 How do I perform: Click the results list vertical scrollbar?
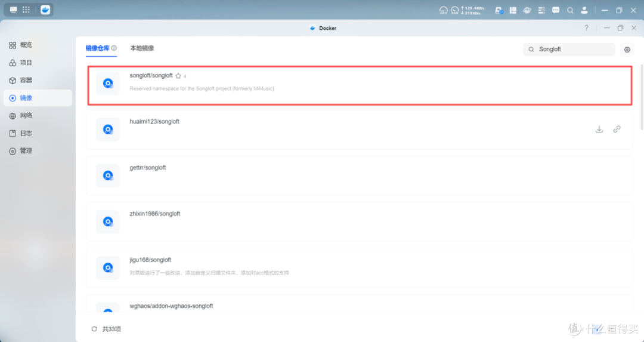[642, 97]
